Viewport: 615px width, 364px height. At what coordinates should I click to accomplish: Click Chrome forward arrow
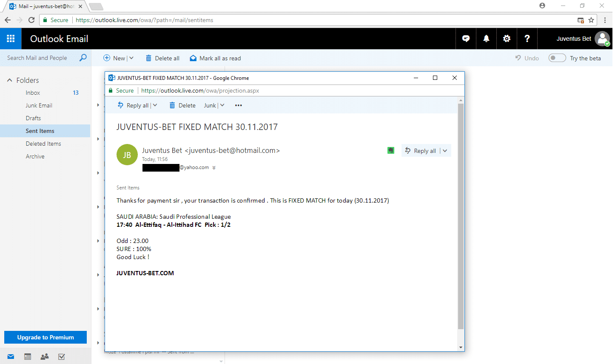(20, 20)
